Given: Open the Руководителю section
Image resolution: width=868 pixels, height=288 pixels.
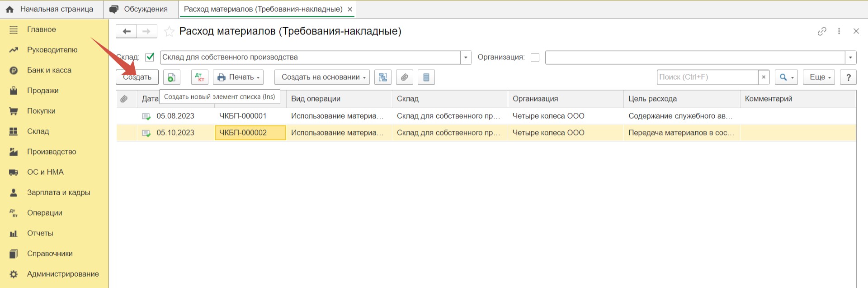Looking at the screenshot, I should (52, 50).
